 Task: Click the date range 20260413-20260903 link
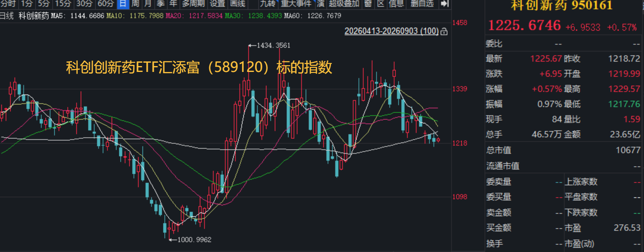(x=392, y=31)
